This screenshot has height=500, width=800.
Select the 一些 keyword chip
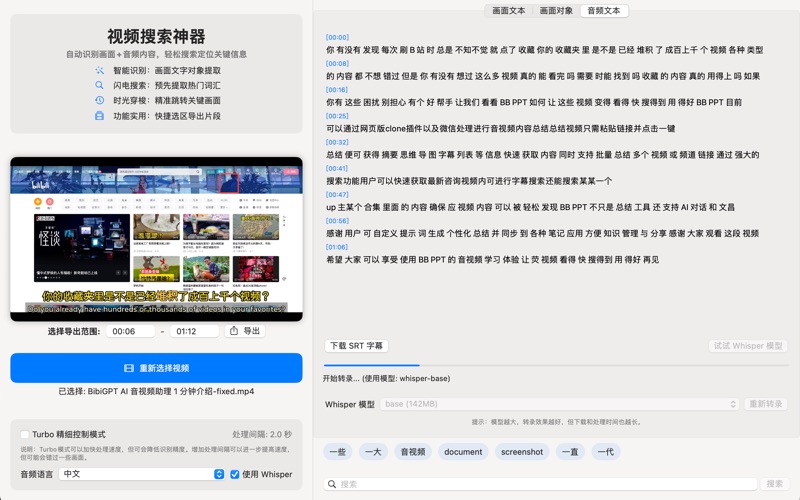tap(337, 452)
